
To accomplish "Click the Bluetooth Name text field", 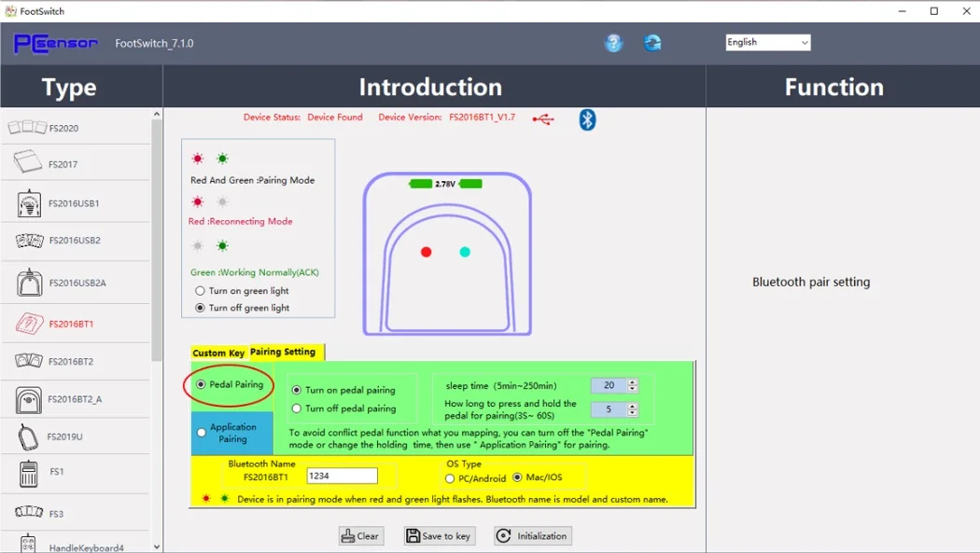I will point(342,476).
